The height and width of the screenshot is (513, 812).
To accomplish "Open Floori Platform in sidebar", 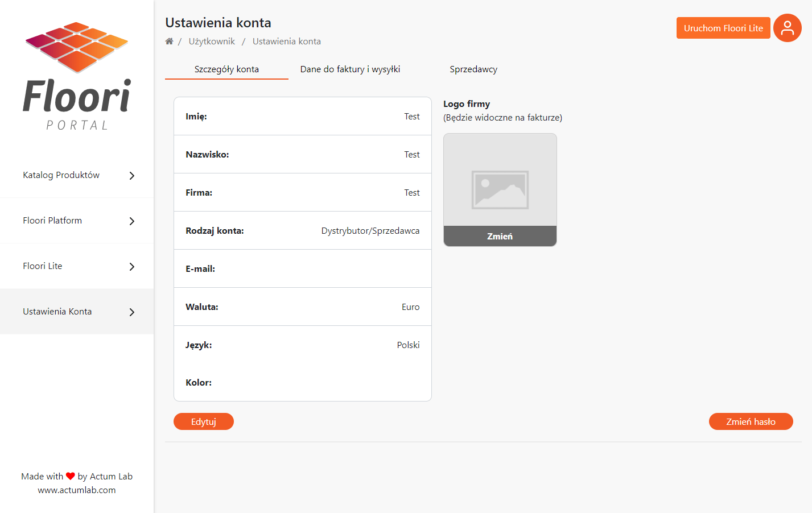I will 77,221.
